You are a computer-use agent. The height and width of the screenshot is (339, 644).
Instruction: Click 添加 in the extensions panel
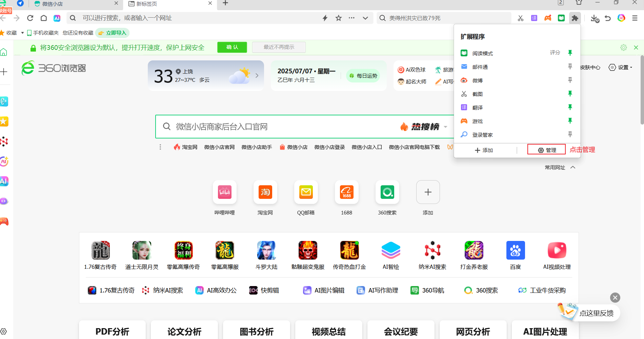[x=484, y=150]
